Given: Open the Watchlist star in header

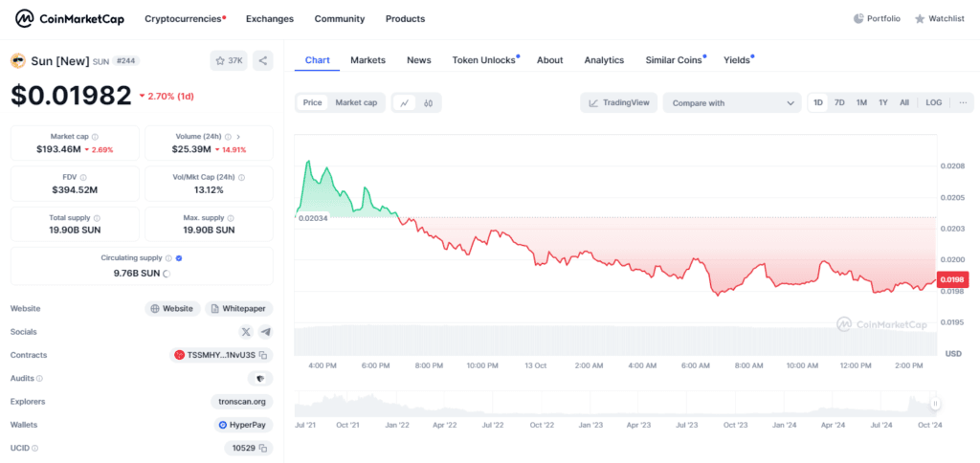Looking at the screenshot, I should coord(940,19).
